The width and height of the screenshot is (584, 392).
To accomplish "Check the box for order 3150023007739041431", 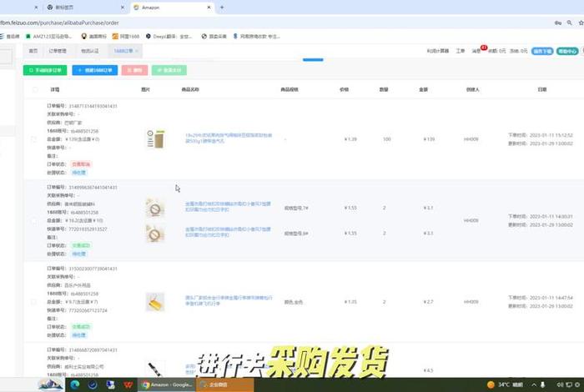I will [33, 302].
